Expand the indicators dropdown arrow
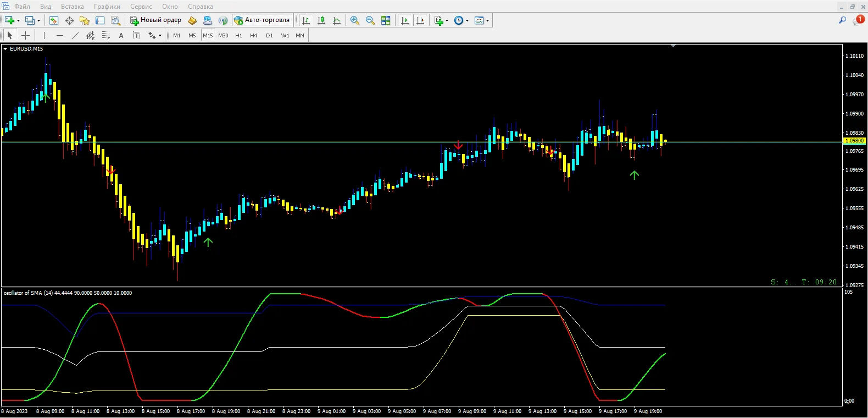The image size is (868, 418). click(447, 20)
